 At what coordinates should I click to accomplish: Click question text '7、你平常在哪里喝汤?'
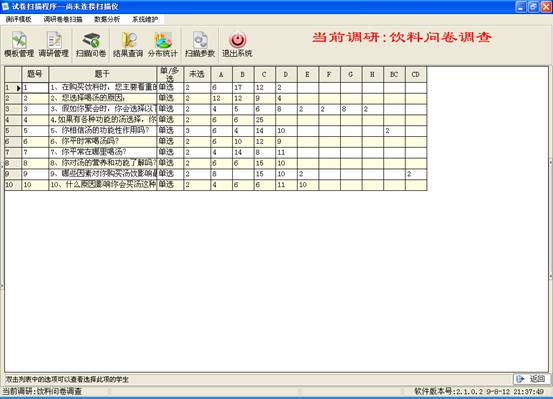(x=102, y=152)
